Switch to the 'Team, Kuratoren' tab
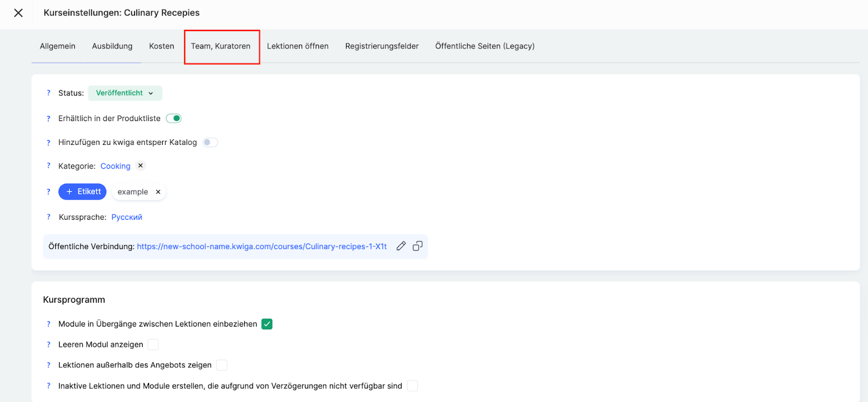 [x=221, y=46]
